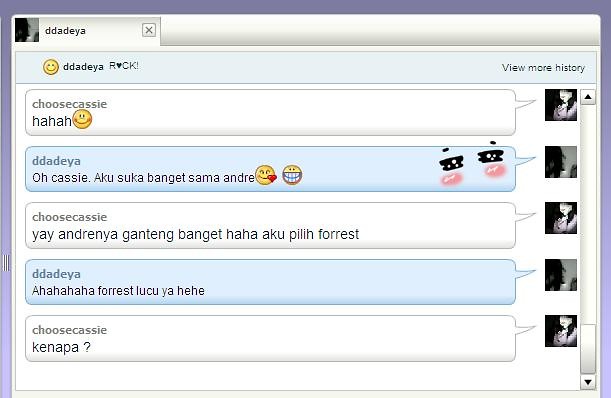Click choosecassie avatar beside kenapa message
Image resolution: width=611 pixels, height=398 pixels.
561,331
